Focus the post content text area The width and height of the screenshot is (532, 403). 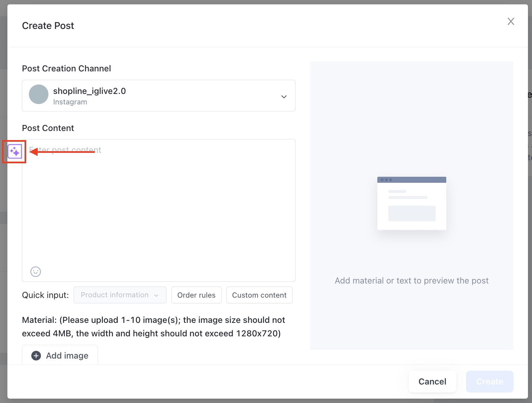[x=159, y=210]
